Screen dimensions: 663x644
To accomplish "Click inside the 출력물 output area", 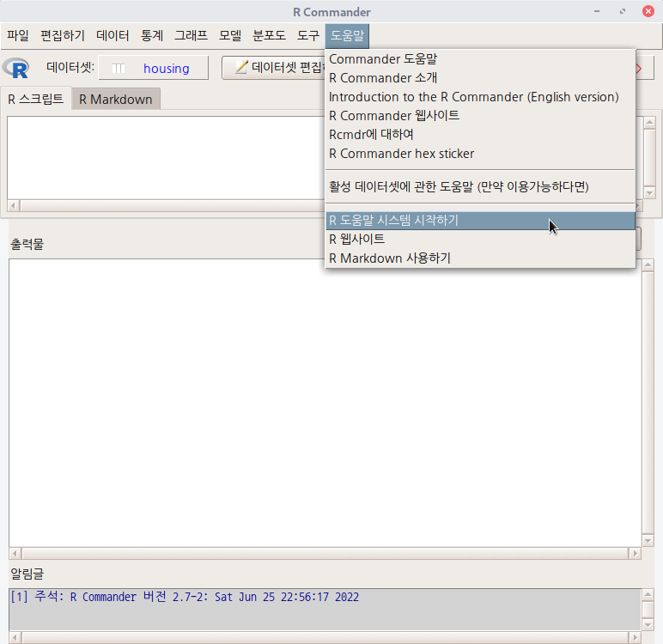I will (325, 402).
